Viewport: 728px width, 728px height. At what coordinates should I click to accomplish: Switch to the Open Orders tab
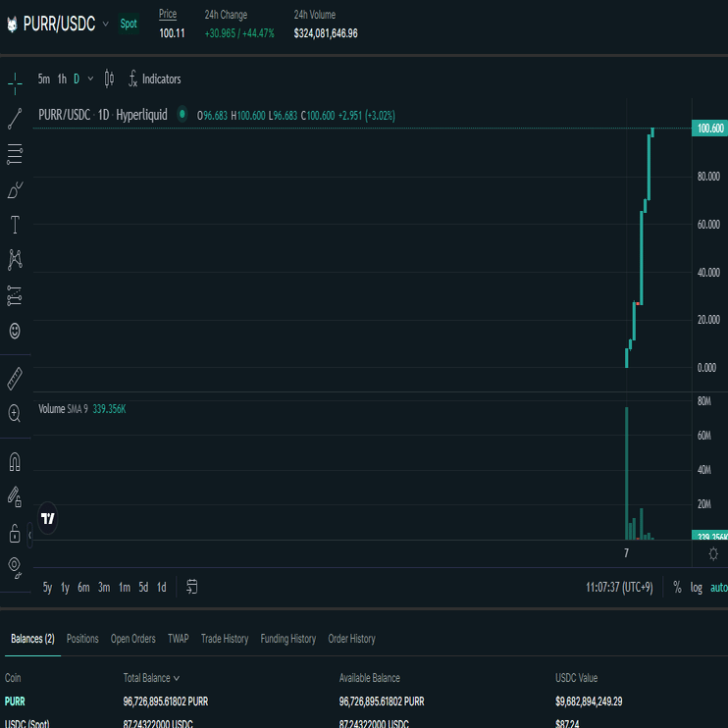[132, 639]
